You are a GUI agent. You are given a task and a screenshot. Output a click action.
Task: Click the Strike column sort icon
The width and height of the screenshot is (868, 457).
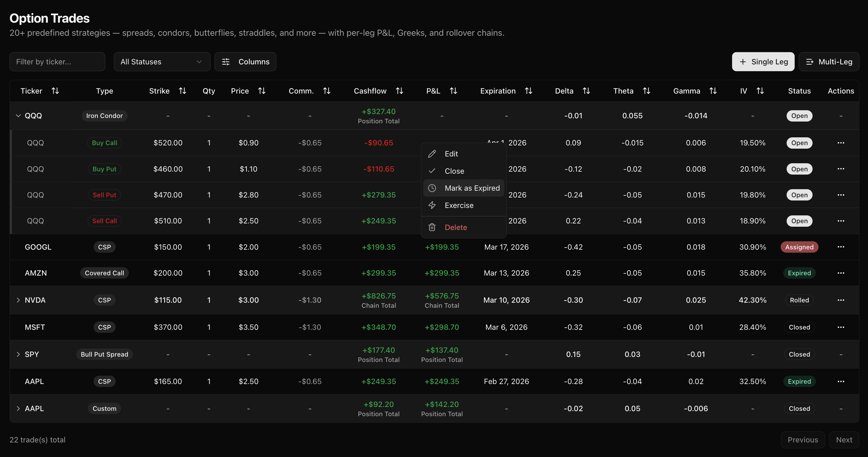tap(182, 91)
